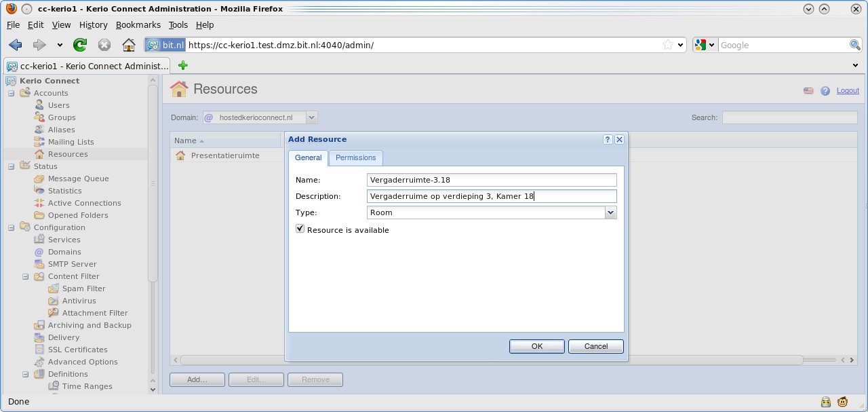Open the Help menu
868x412 pixels.
pyautogui.click(x=205, y=24)
